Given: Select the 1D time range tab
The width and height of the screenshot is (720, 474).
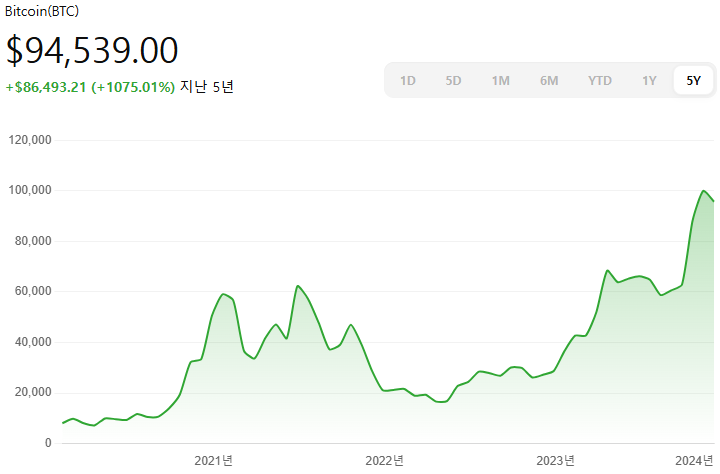Looking at the screenshot, I should click(408, 81).
